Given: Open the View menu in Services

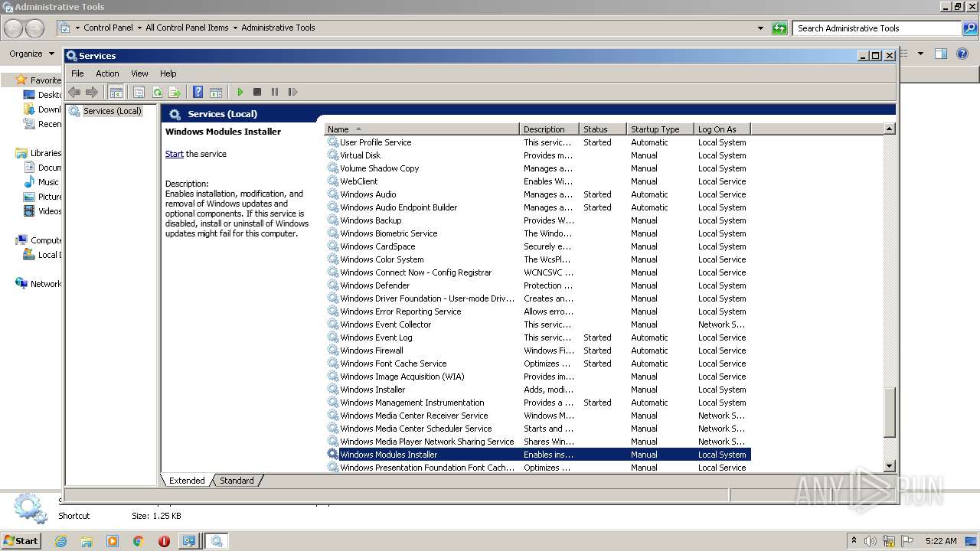Looking at the screenshot, I should (x=139, y=73).
